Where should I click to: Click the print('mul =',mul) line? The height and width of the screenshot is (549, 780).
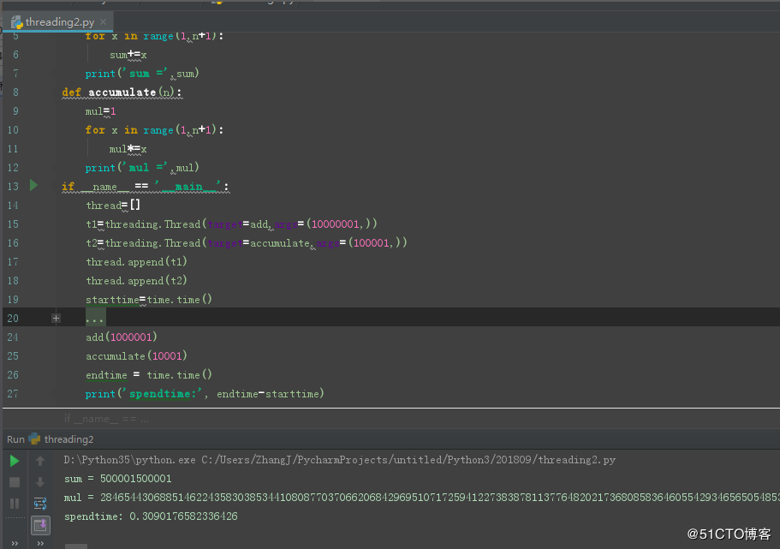click(142, 168)
